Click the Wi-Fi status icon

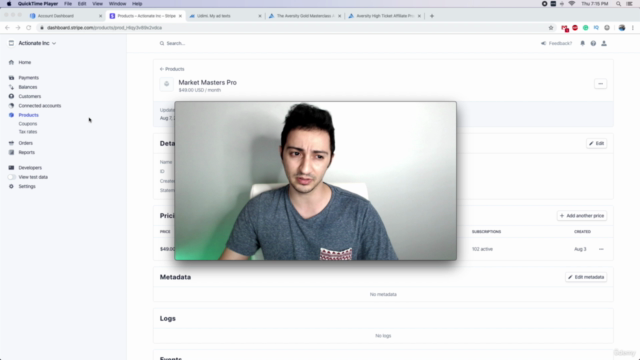click(x=571, y=4)
